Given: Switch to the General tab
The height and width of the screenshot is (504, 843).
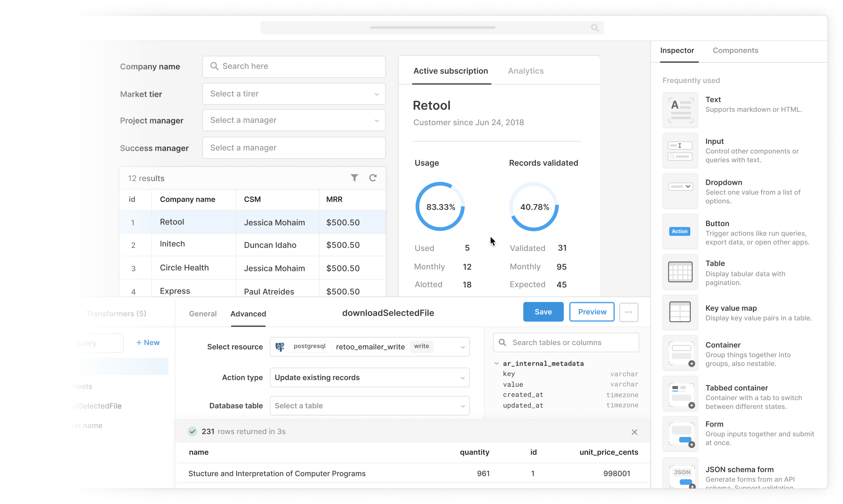Looking at the screenshot, I should click(202, 313).
